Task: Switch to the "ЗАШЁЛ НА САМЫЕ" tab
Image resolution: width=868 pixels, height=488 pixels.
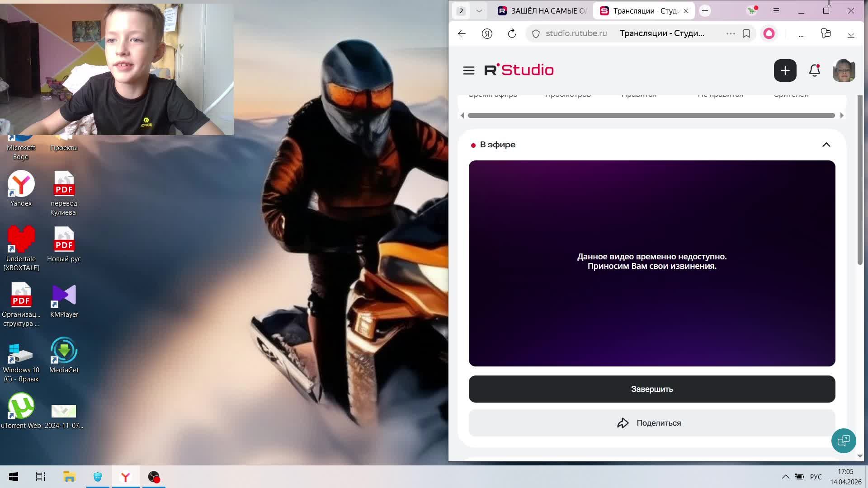Action: tap(542, 11)
